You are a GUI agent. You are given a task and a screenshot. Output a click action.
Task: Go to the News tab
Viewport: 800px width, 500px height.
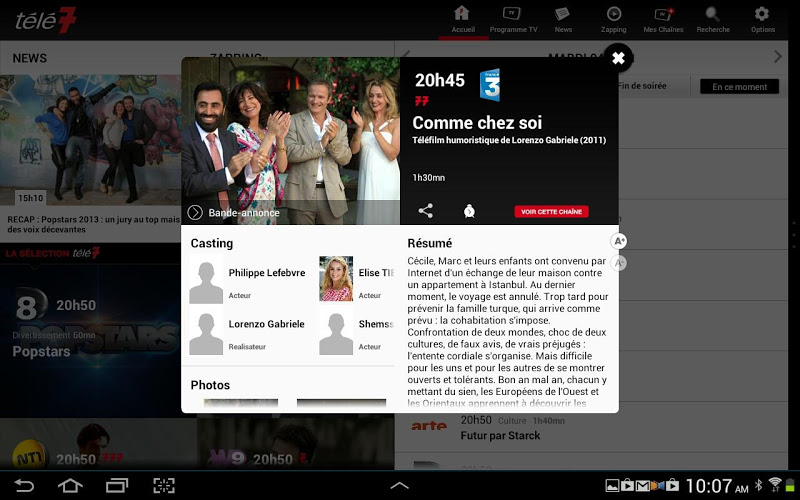pos(563,19)
